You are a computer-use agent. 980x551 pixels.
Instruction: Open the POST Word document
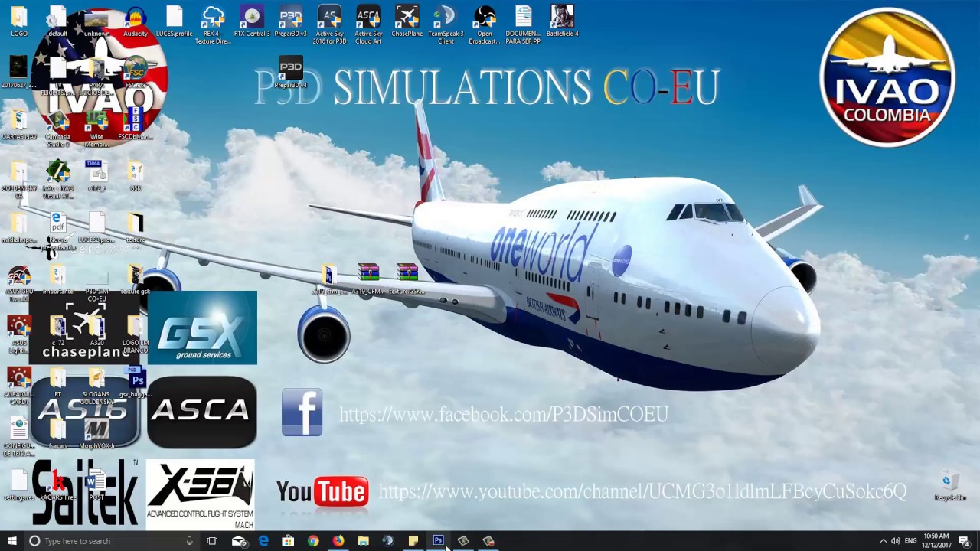point(96,486)
